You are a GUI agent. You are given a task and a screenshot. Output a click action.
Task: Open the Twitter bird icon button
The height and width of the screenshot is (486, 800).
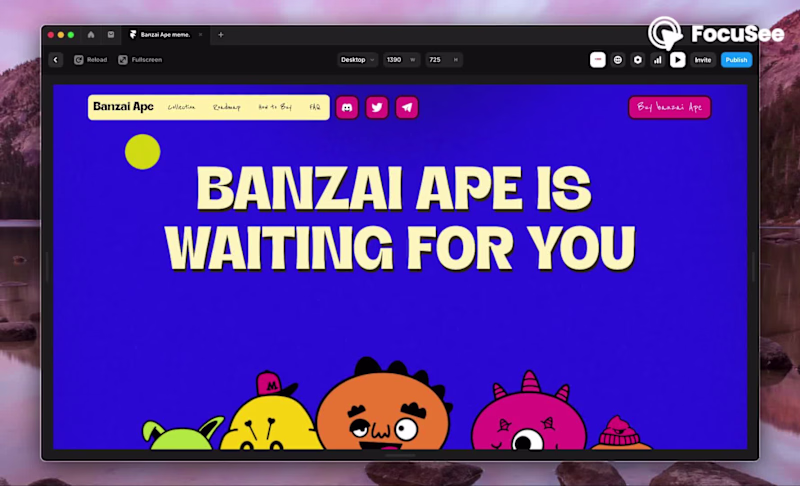(377, 108)
